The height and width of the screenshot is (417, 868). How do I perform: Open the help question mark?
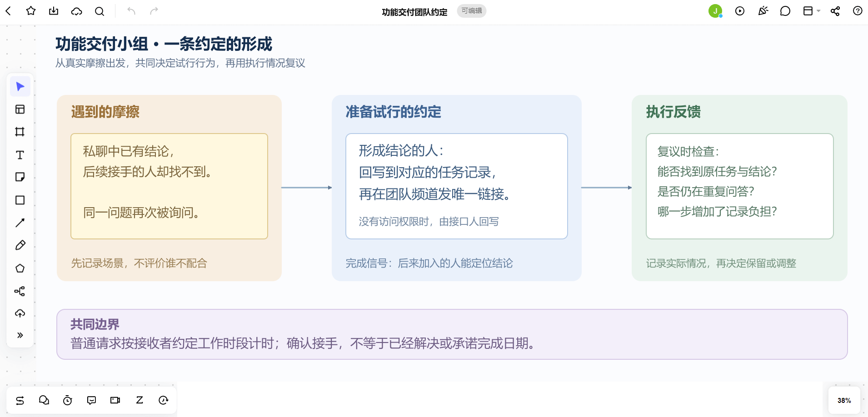[858, 11]
